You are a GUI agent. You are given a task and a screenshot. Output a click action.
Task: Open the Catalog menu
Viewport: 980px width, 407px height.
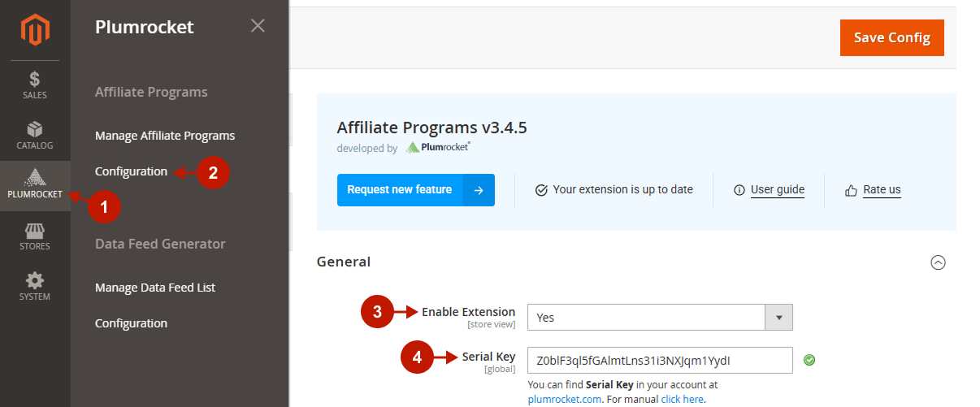(x=35, y=136)
